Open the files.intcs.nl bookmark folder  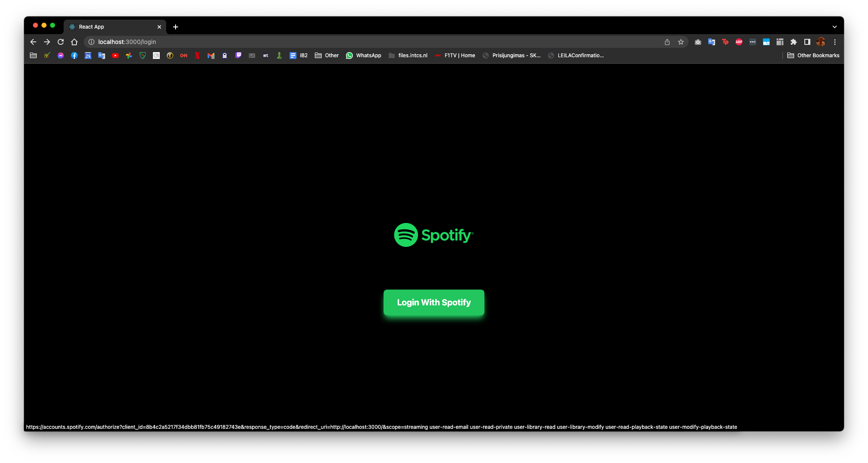point(408,56)
